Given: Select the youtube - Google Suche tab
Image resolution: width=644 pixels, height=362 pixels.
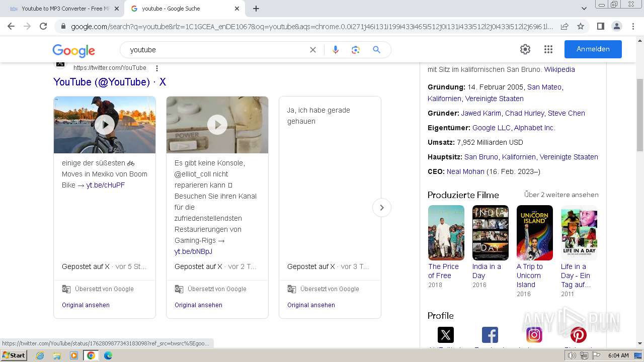Looking at the screenshot, I should [x=184, y=9].
